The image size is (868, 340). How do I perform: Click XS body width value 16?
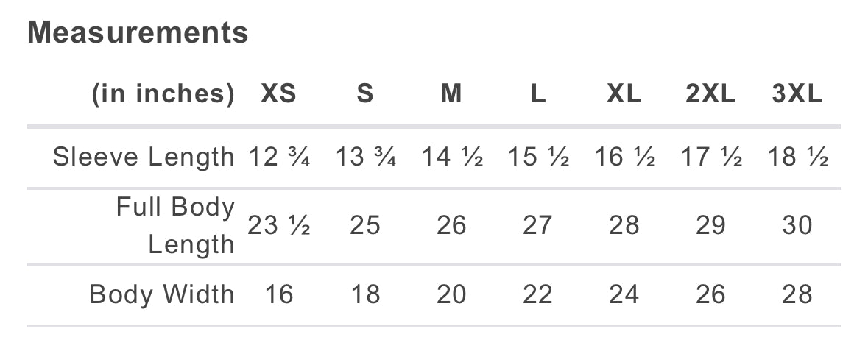click(278, 294)
